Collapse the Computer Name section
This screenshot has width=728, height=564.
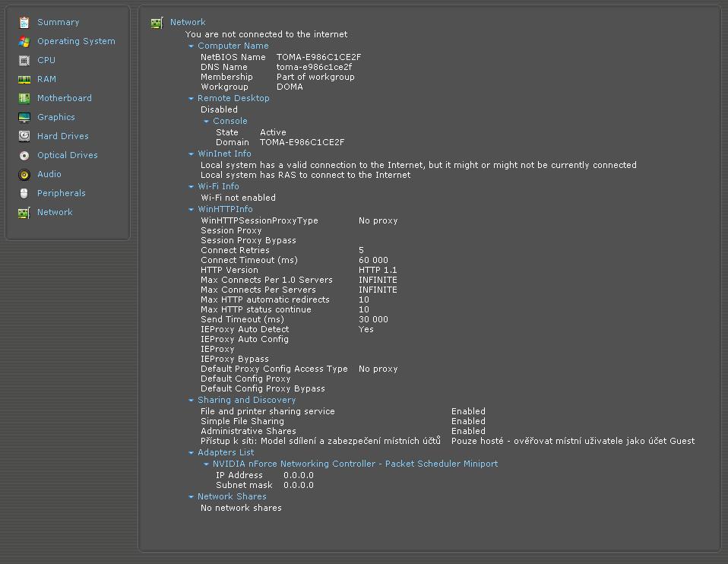(x=191, y=46)
